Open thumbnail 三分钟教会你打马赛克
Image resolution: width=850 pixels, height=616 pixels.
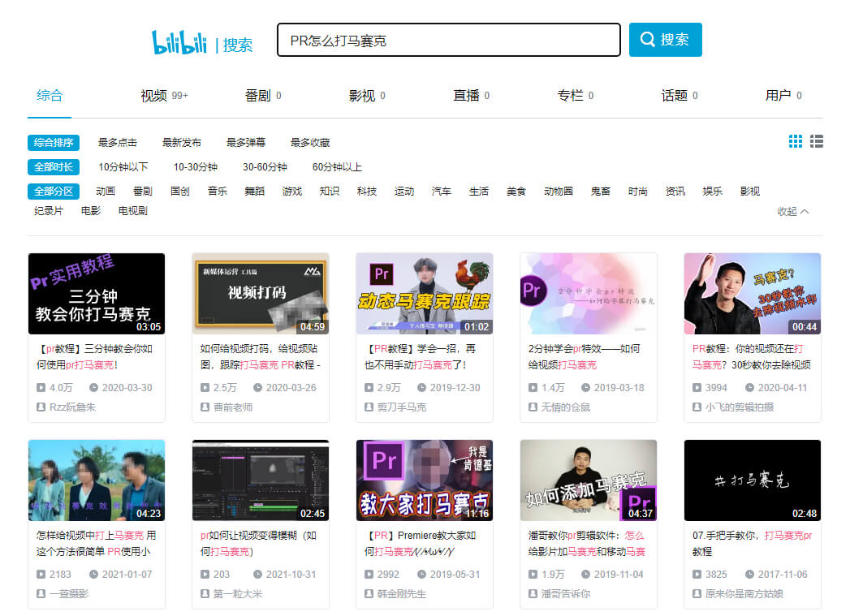pos(97,294)
